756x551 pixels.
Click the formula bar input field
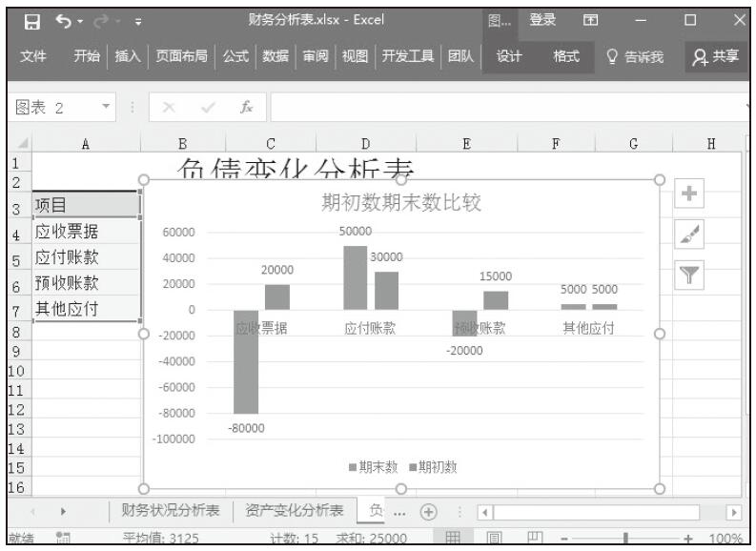(x=505, y=108)
